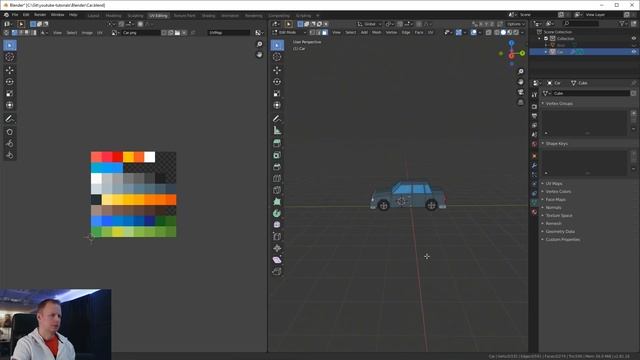Image resolution: width=640 pixels, height=360 pixels.
Task: Select the Smooth vertices tool
Action: [277, 225]
